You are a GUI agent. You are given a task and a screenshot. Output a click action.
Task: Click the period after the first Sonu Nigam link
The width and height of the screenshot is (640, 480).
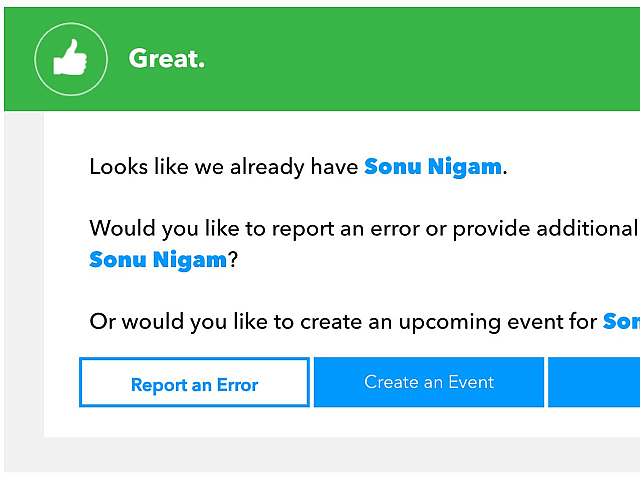505,170
